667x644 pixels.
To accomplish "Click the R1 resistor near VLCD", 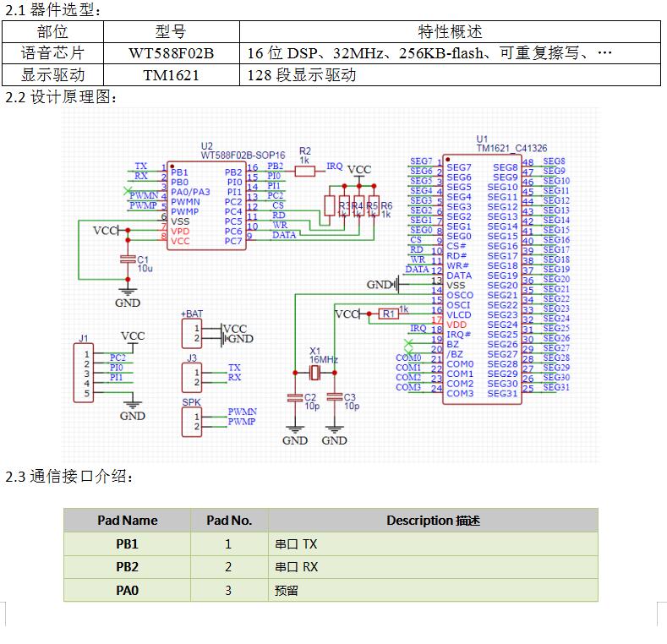I will (388, 314).
